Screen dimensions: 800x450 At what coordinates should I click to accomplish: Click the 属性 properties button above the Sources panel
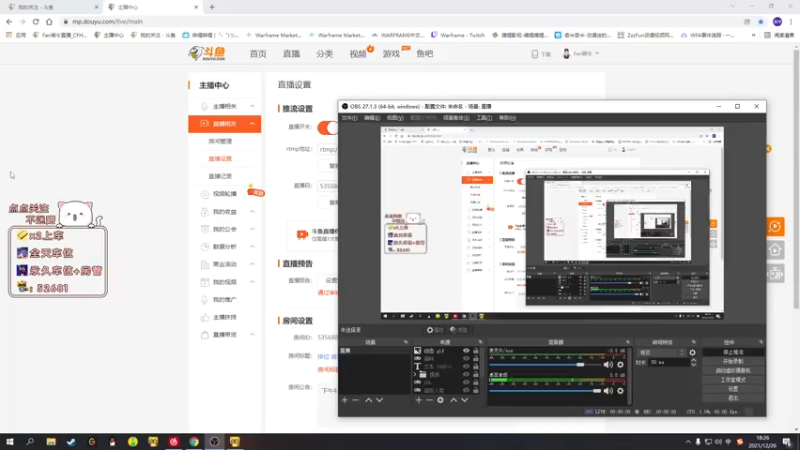coord(435,330)
